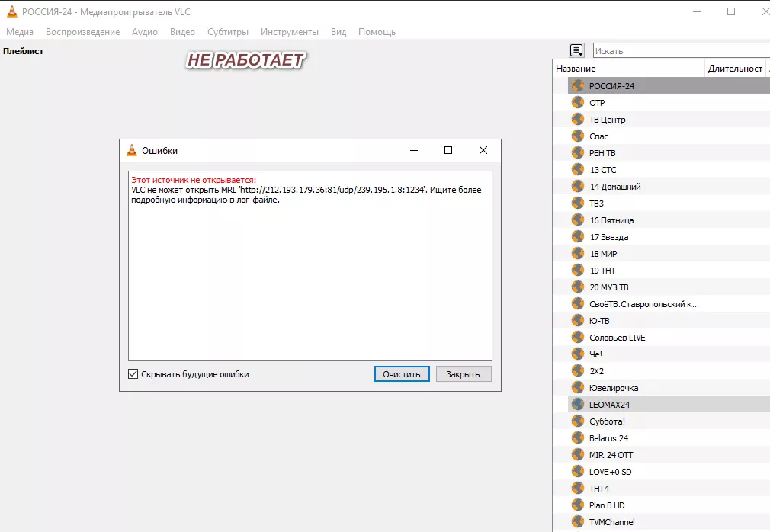Open the Помощь menu
The width and height of the screenshot is (770, 532).
click(x=377, y=32)
